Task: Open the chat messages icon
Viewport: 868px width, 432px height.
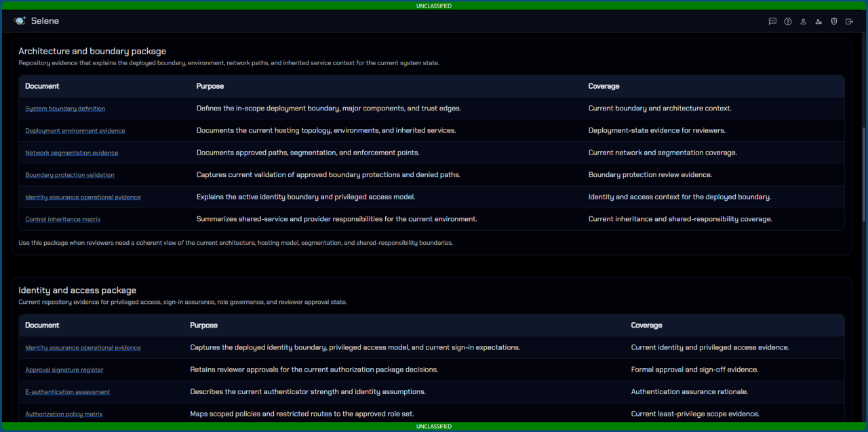Action: (772, 22)
